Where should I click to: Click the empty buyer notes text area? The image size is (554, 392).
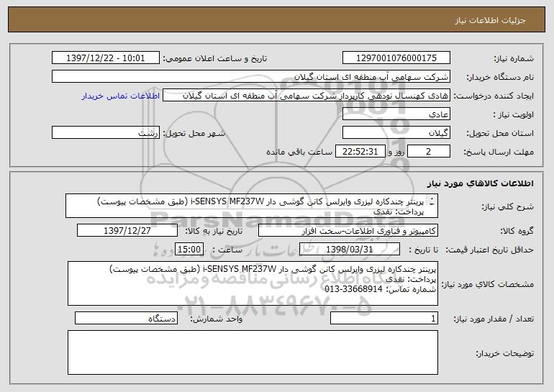[x=253, y=352]
